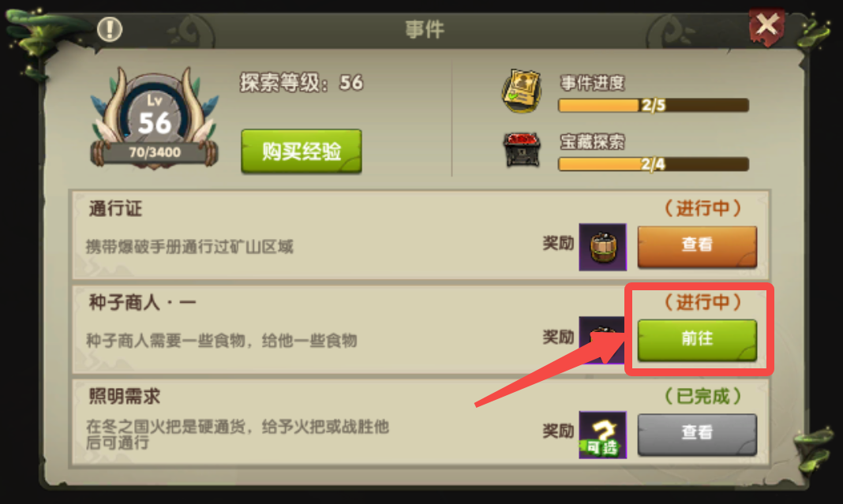Screen dimensions: 843x504
Task: Click the 通行证 barrel reward icon
Action: point(603,247)
